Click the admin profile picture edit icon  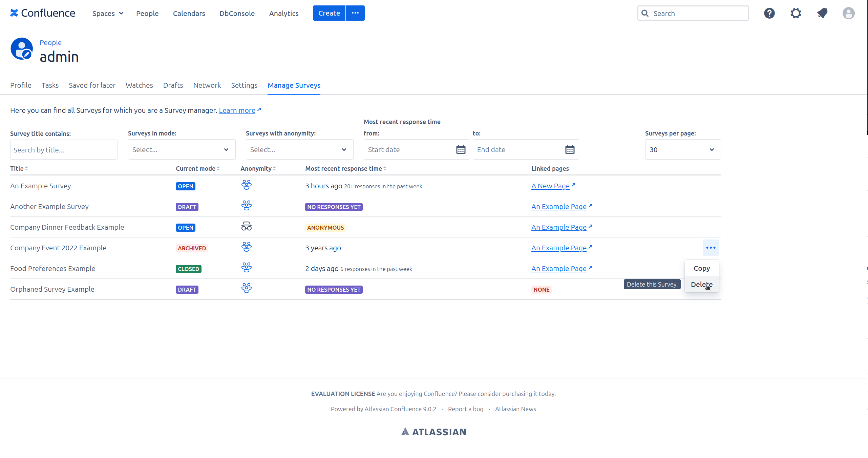[26, 54]
